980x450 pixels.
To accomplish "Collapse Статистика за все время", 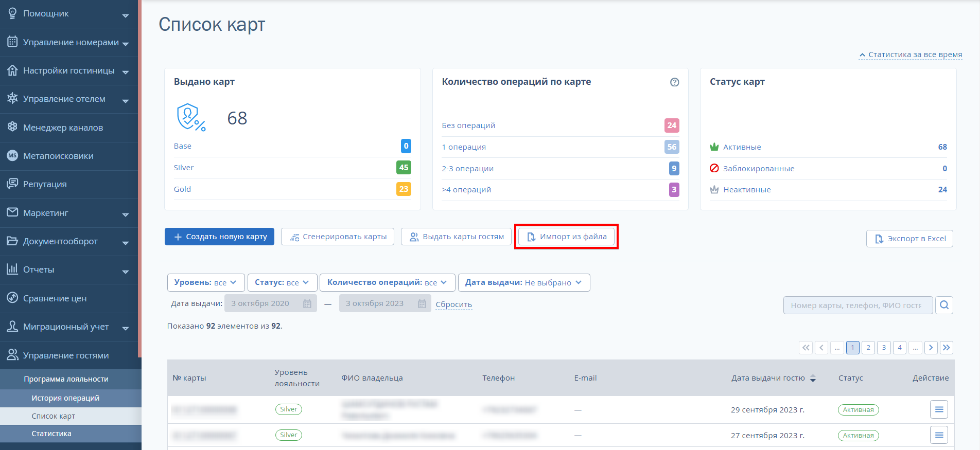I will [x=910, y=55].
